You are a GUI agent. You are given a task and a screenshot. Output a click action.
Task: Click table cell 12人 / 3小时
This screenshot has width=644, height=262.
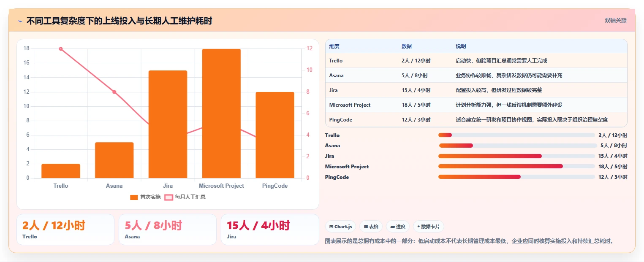pyautogui.click(x=416, y=120)
